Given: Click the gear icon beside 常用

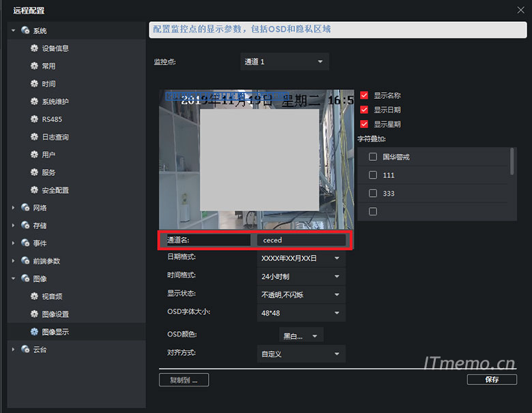Looking at the screenshot, I should tap(34, 66).
